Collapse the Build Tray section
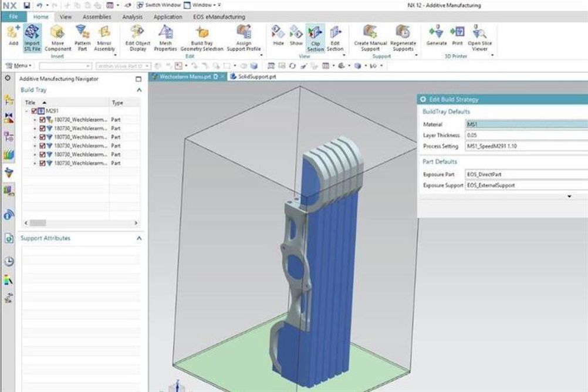Image resolution: width=588 pixels, height=392 pixels. (x=139, y=90)
